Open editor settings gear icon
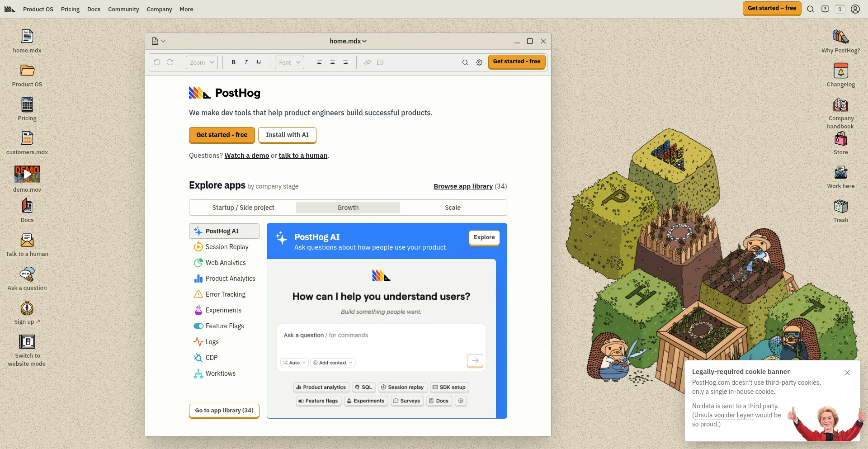 coord(479,62)
